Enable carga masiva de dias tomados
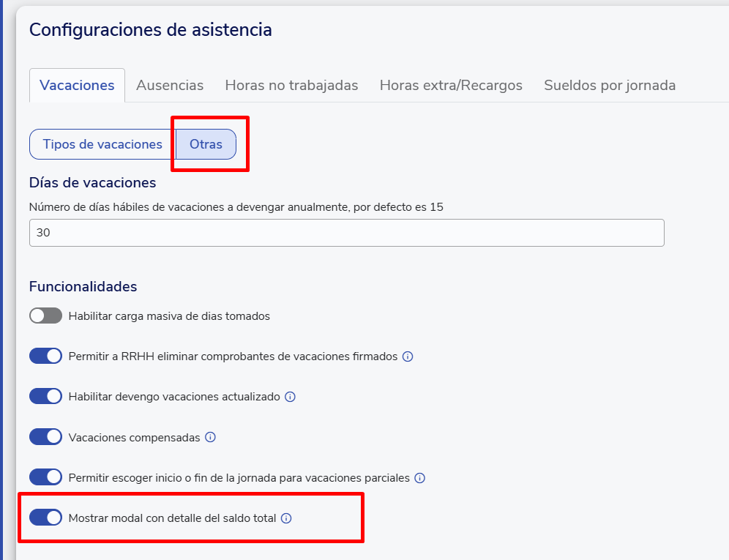Image resolution: width=729 pixels, height=560 pixels. pyautogui.click(x=45, y=316)
